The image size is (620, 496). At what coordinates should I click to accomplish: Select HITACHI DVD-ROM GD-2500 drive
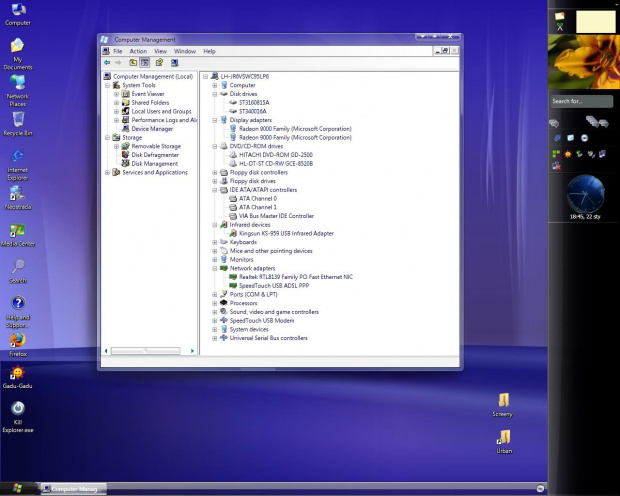click(276, 155)
